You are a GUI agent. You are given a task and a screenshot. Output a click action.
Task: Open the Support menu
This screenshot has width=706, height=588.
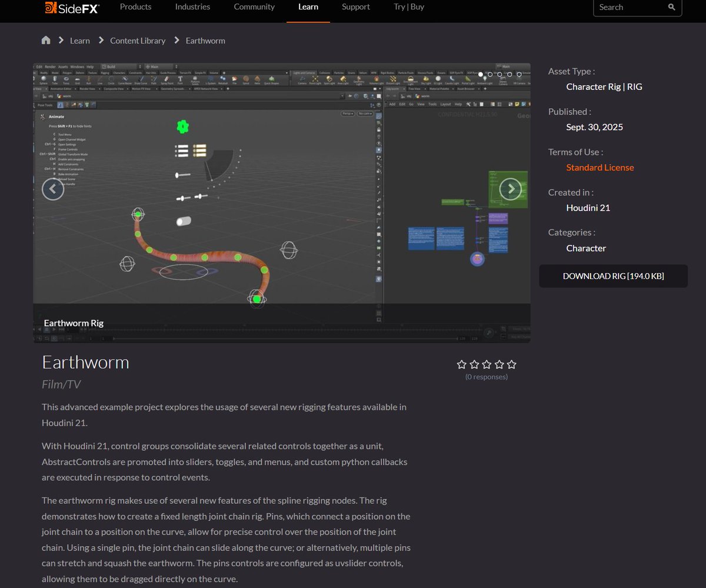[356, 7]
